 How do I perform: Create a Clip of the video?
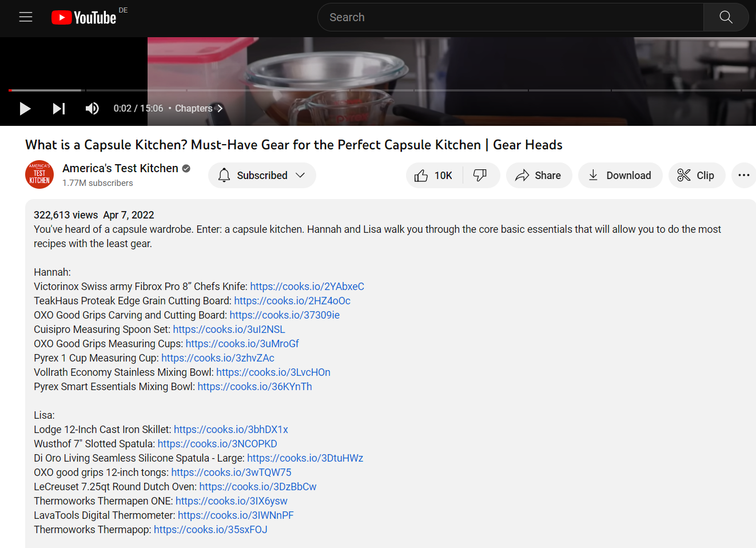coord(697,175)
